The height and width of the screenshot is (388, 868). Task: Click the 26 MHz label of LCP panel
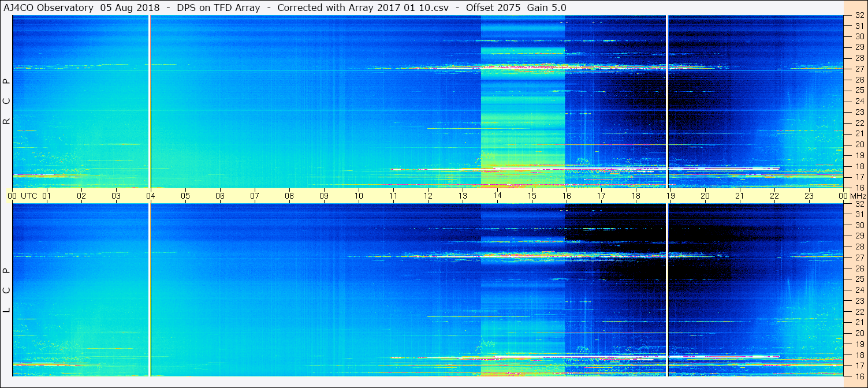[x=859, y=268]
